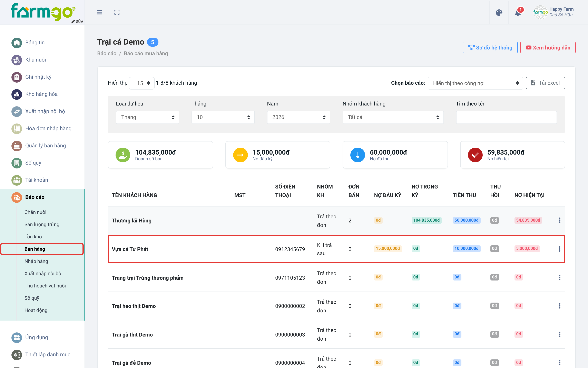
Task: Select Tồn kho report submenu
Action: [33, 237]
